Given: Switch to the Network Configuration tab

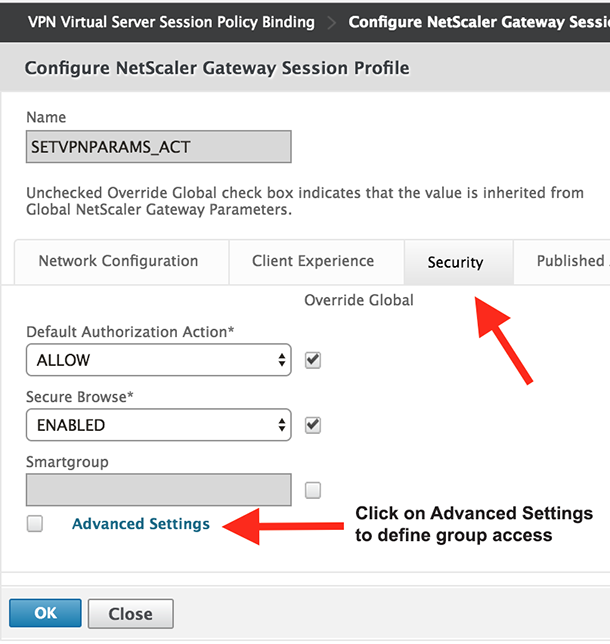Looking at the screenshot, I should (x=118, y=261).
